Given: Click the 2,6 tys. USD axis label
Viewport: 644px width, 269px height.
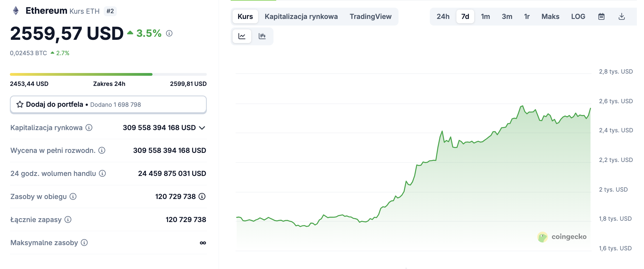Looking at the screenshot, I should tap(616, 101).
